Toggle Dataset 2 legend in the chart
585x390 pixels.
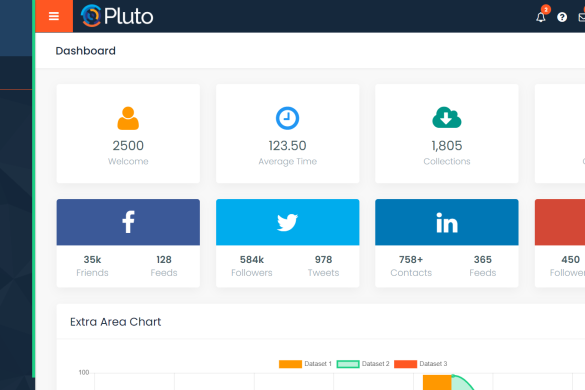click(363, 364)
